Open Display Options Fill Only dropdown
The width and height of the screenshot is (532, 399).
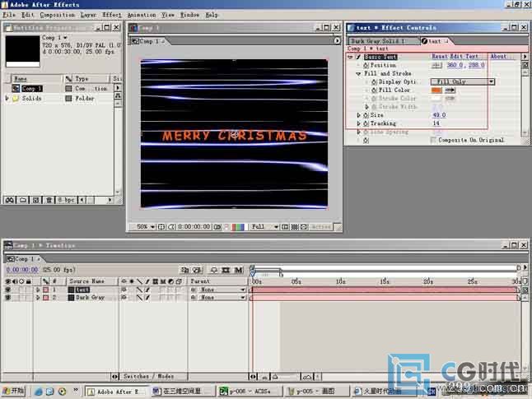pos(463,81)
